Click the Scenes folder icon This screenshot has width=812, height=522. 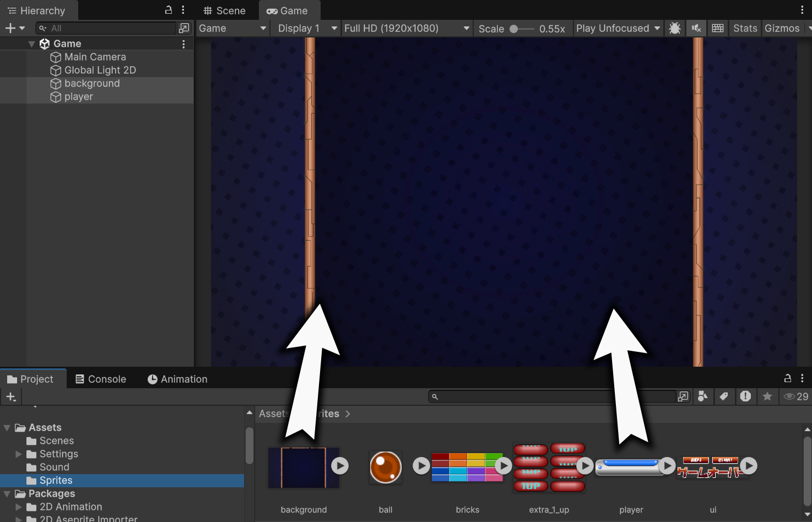pos(31,441)
